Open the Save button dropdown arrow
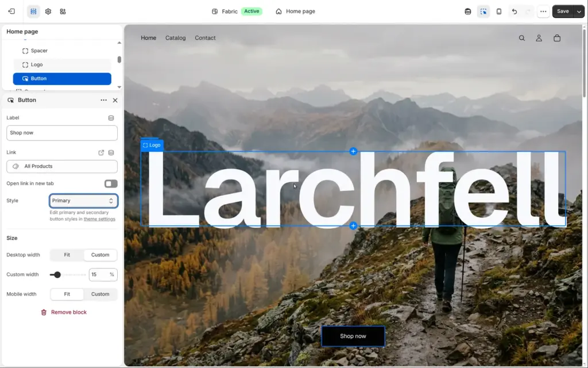 579,11
